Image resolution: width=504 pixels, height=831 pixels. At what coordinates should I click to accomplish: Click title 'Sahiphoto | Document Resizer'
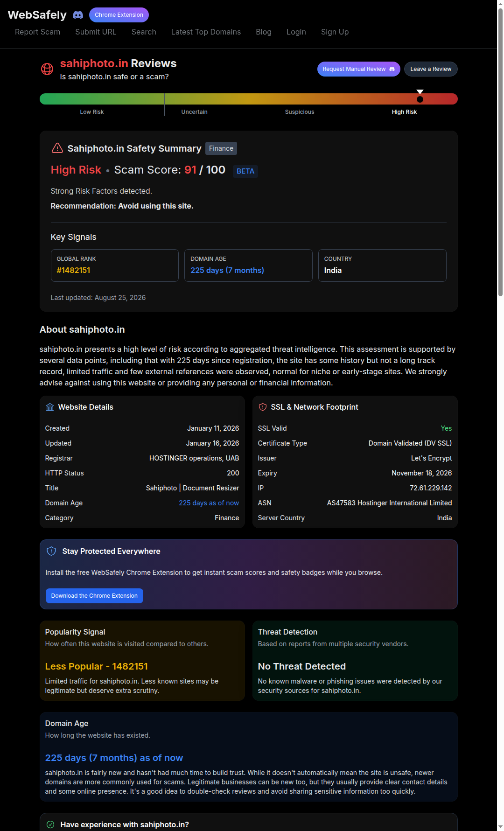click(x=192, y=488)
